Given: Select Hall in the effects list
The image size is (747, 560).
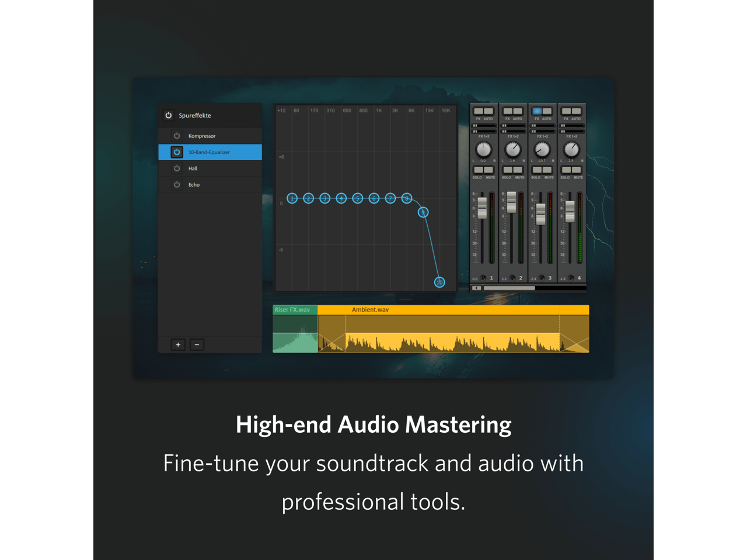Looking at the screenshot, I should (x=193, y=169).
